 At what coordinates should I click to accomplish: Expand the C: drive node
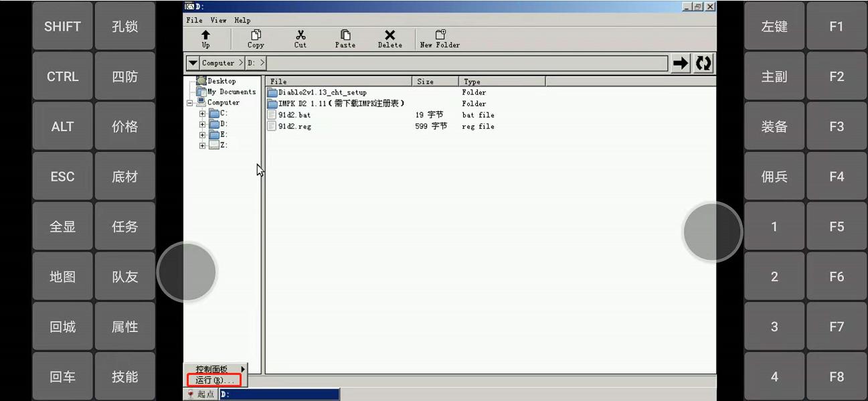[x=203, y=114]
